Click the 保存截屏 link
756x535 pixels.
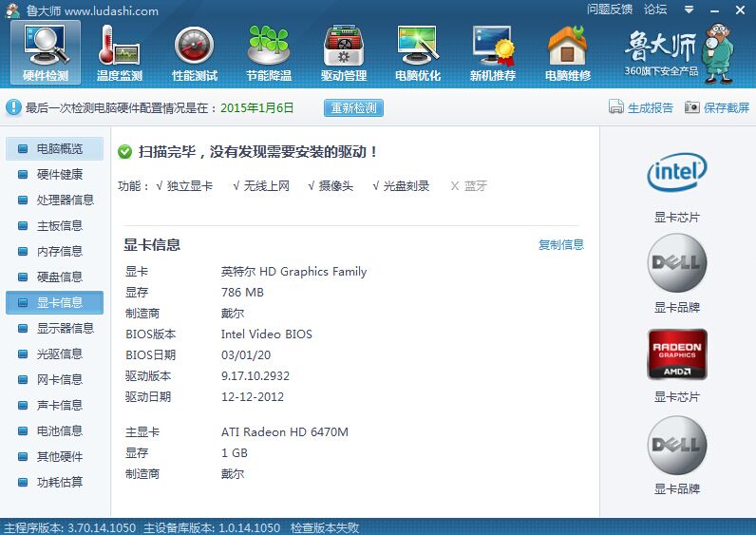point(727,107)
